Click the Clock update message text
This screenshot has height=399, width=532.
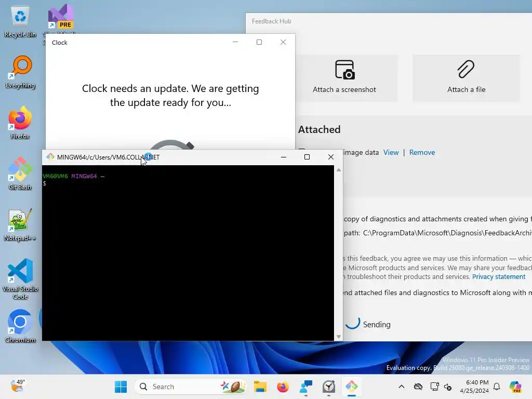pyautogui.click(x=170, y=96)
